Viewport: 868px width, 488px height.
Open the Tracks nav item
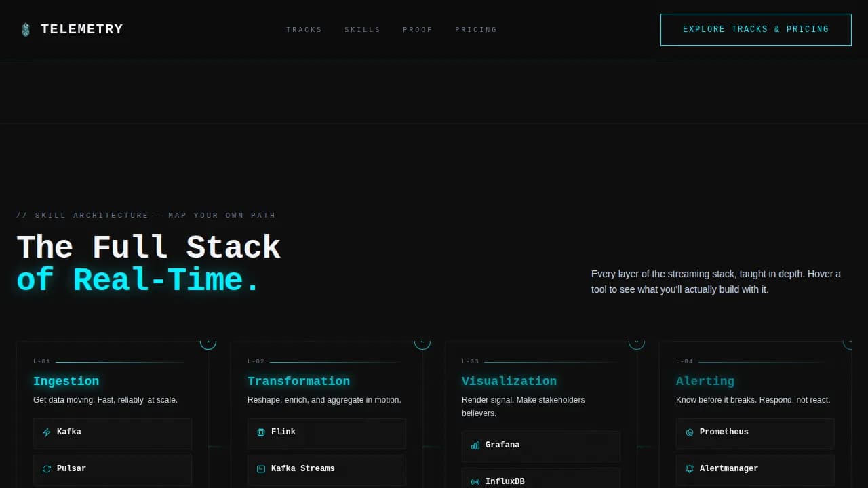tap(304, 30)
